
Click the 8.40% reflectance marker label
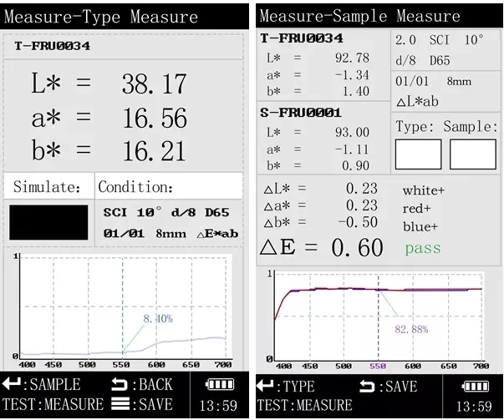pyautogui.click(x=157, y=319)
